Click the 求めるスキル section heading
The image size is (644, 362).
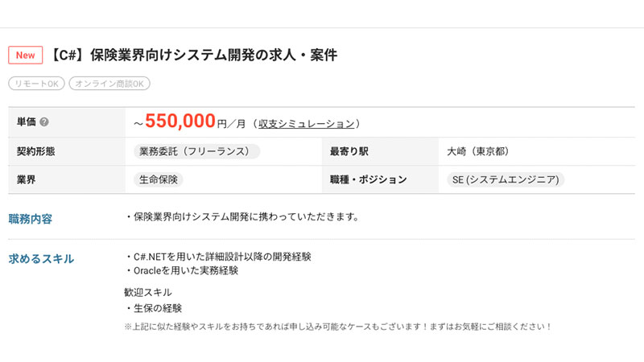41,259
